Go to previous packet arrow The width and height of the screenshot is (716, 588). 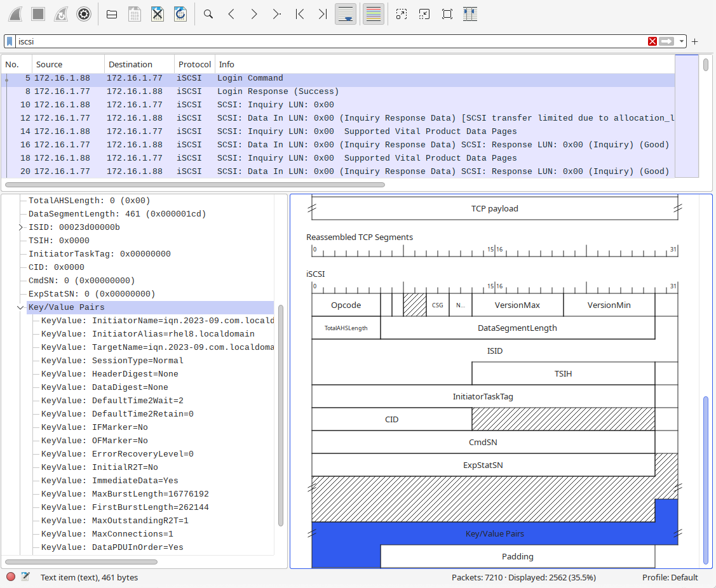coord(231,14)
